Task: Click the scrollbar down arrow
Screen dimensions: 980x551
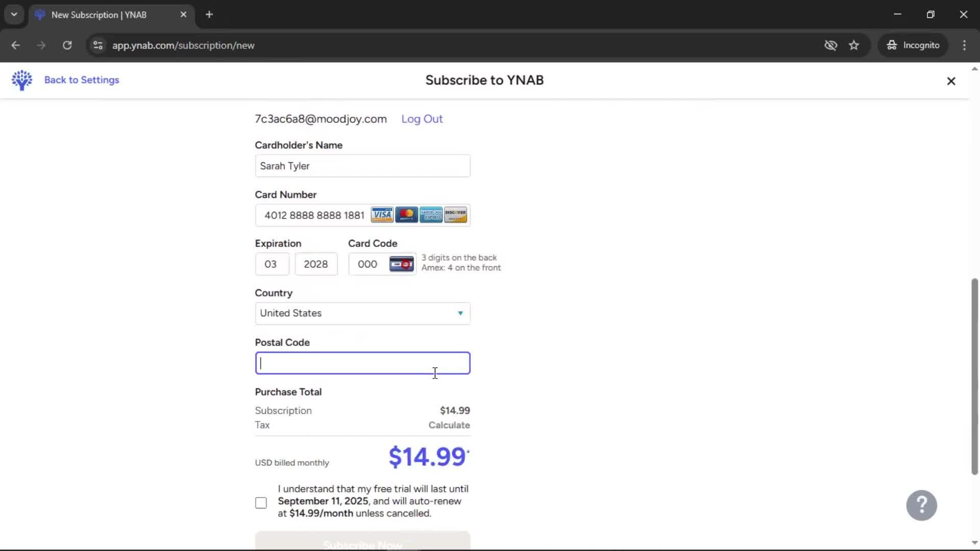Action: 974,543
